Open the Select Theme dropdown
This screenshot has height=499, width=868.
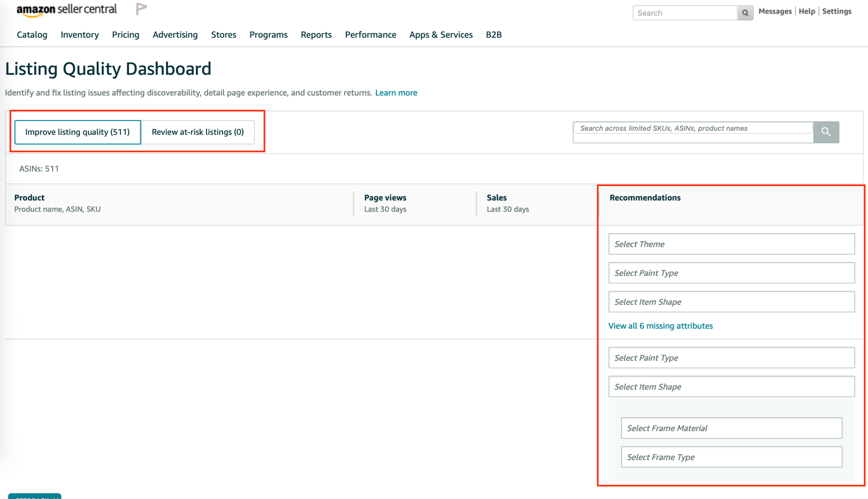(731, 244)
